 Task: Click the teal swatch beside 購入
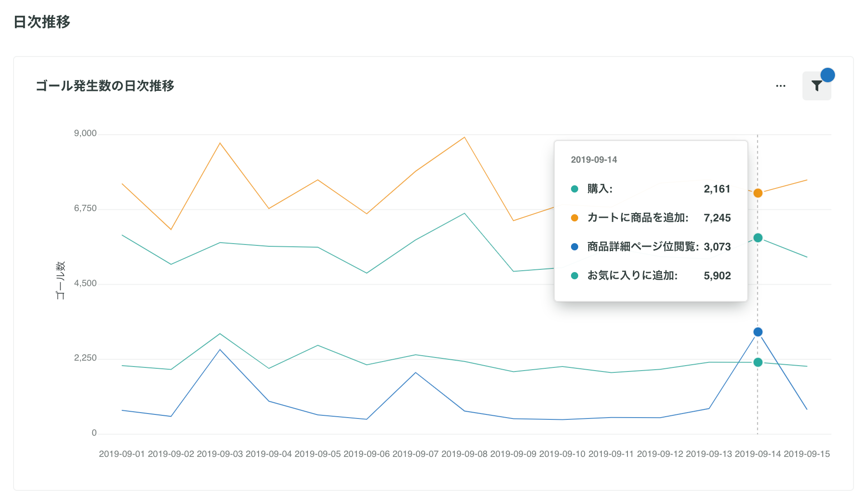pos(575,189)
